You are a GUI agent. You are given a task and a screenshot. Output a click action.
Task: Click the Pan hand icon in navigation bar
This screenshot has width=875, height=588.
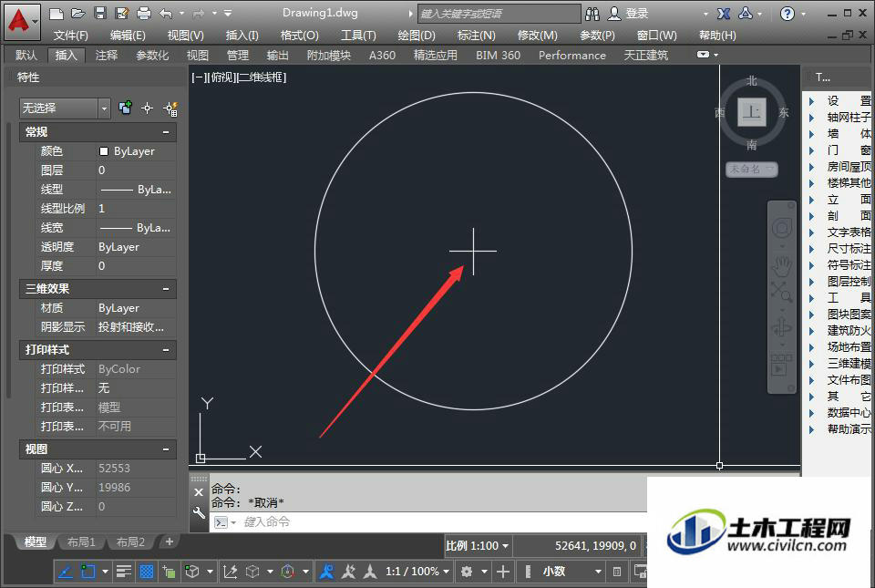pos(781,266)
